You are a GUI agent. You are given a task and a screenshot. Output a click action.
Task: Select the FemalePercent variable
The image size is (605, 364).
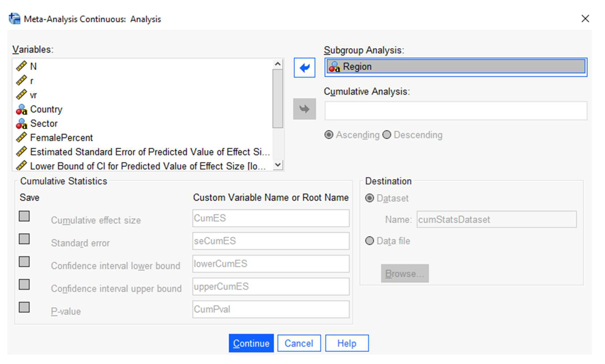61,138
